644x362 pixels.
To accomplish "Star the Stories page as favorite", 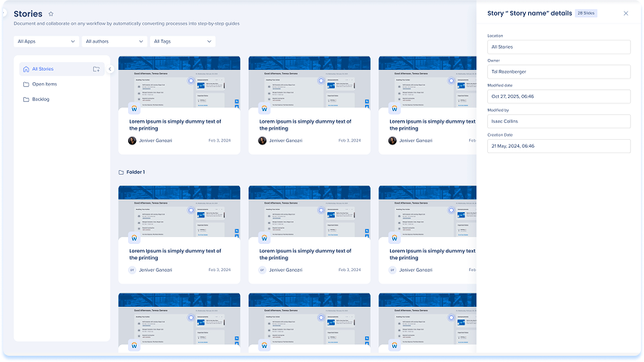I will tap(51, 14).
